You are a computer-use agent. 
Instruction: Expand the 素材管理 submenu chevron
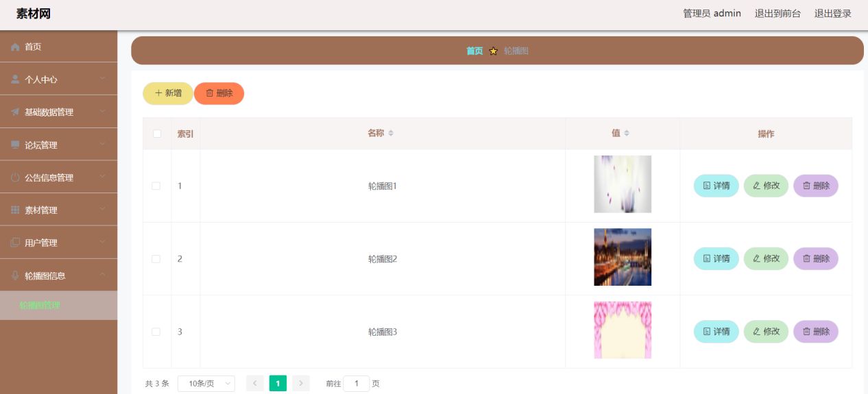coord(103,210)
